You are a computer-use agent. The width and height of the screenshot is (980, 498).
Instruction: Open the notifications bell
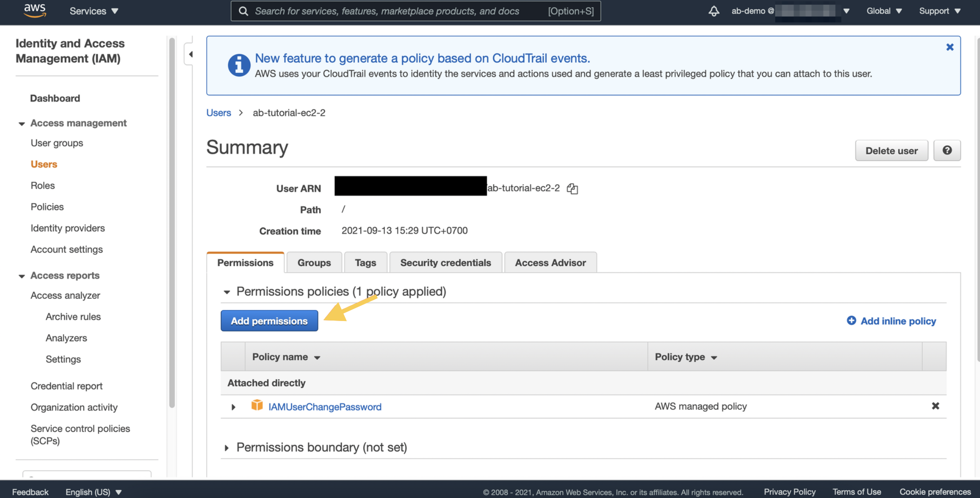click(714, 11)
